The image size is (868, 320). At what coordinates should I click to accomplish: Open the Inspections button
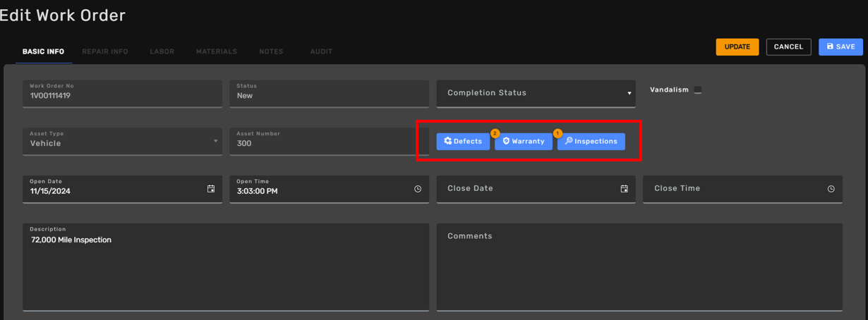591,142
